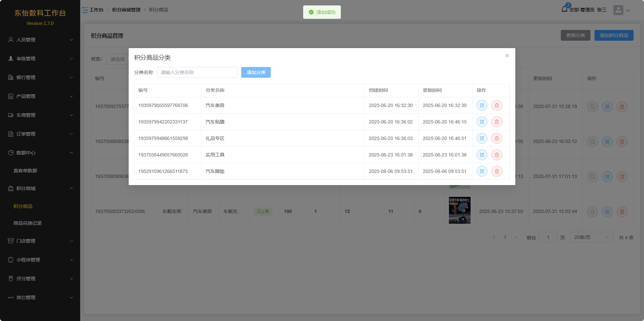Open the 20条/页 page size dropdown

tap(591, 237)
